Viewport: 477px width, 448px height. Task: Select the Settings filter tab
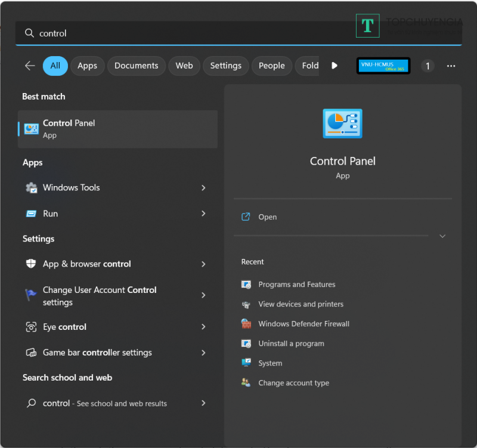225,66
